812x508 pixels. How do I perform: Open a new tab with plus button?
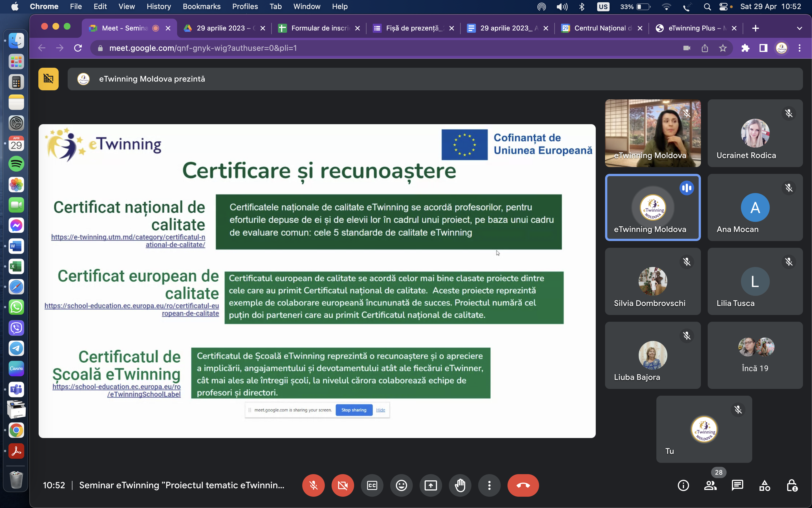coord(755,28)
